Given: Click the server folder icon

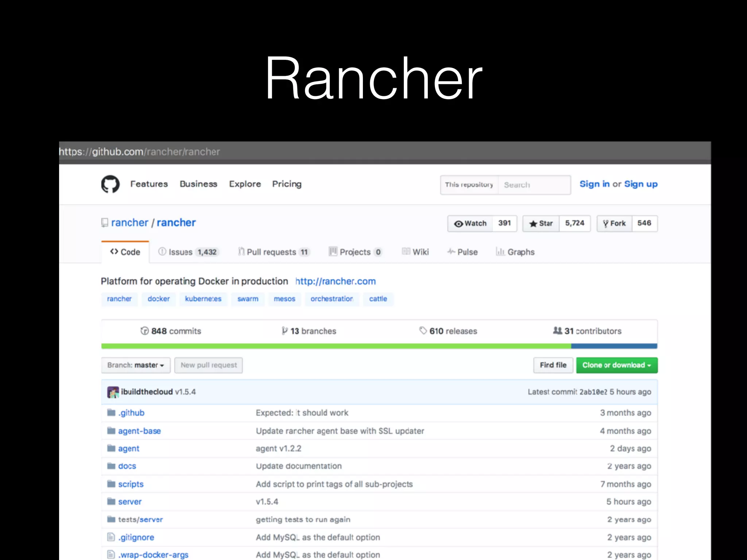Looking at the screenshot, I should 111,501.
